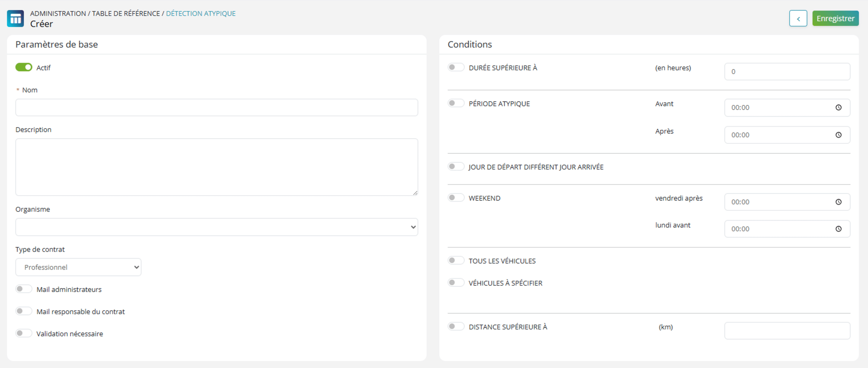Open clock picker for lundi avant time
Screen dimensions: 868x368
838,229
